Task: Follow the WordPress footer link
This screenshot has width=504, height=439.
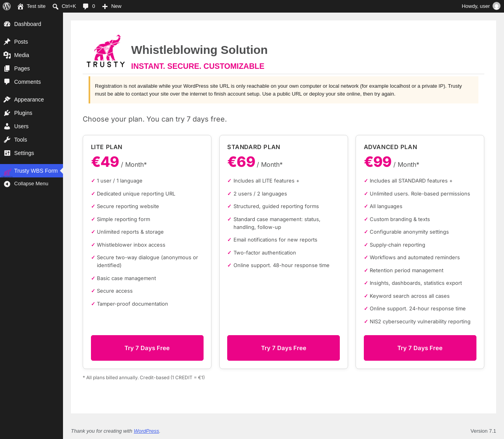Action: click(146, 431)
